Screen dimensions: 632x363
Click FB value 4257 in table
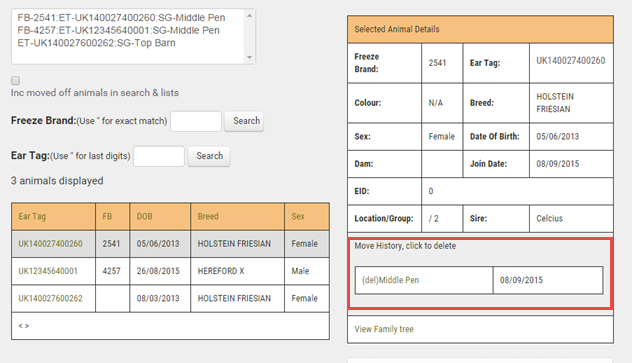[111, 271]
